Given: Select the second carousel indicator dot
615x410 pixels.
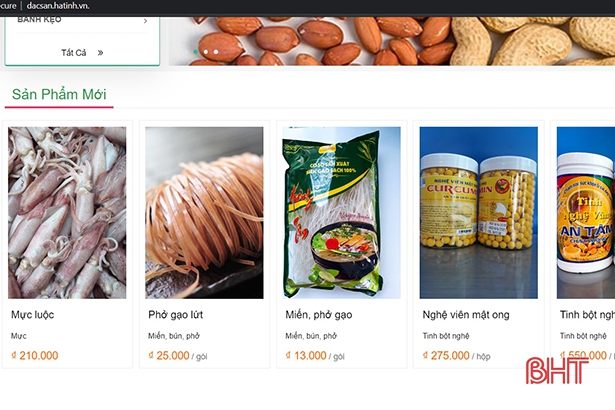Looking at the screenshot, I should [206, 52].
